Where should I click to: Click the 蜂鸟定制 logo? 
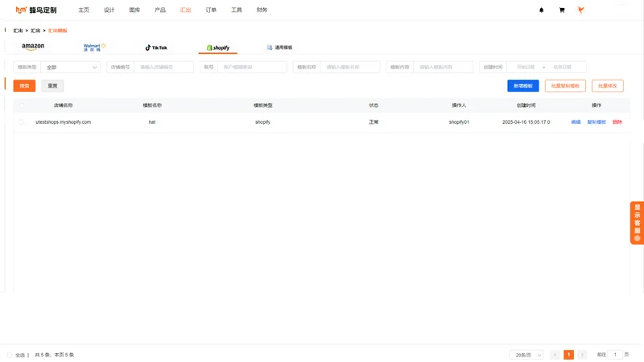[x=36, y=10]
